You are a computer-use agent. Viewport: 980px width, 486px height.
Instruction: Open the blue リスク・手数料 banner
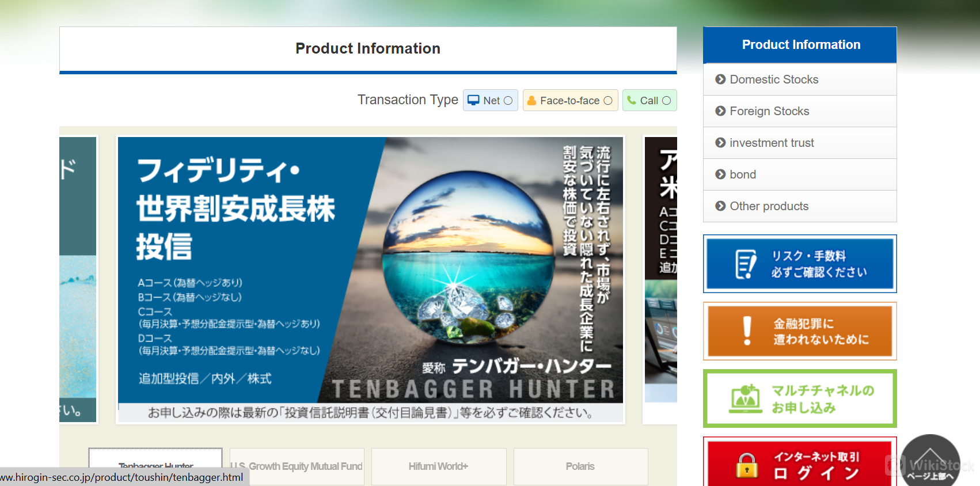pos(800,264)
